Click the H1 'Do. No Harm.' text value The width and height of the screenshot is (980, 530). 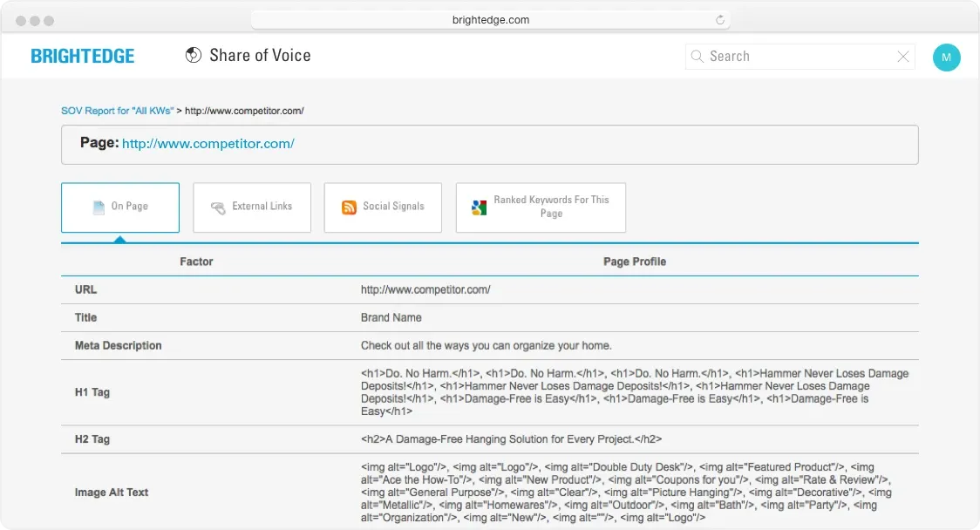[635, 392]
